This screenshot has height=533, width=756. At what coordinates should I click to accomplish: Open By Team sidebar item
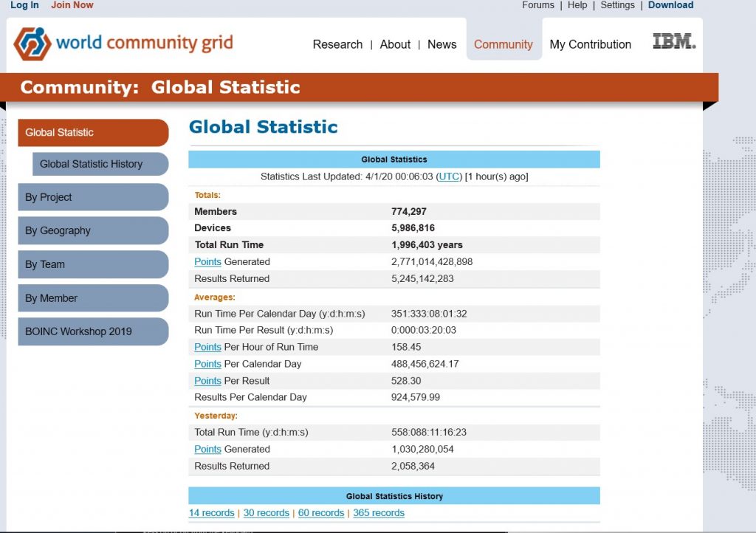(x=93, y=264)
